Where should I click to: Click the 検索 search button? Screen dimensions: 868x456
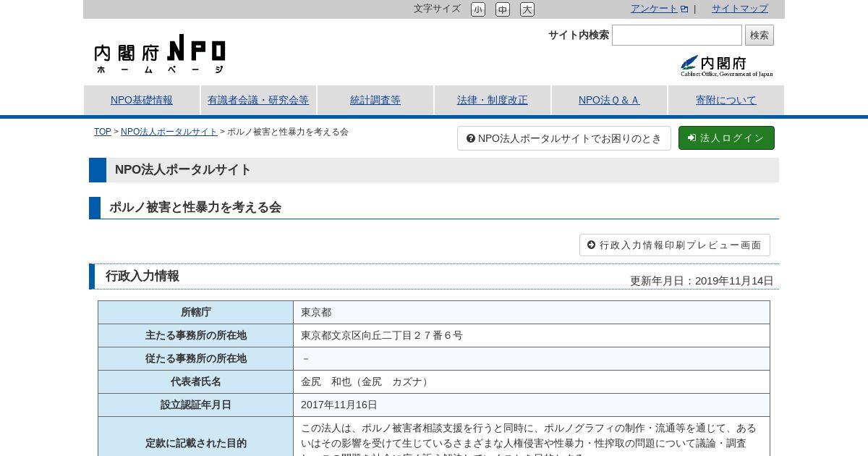click(x=759, y=35)
